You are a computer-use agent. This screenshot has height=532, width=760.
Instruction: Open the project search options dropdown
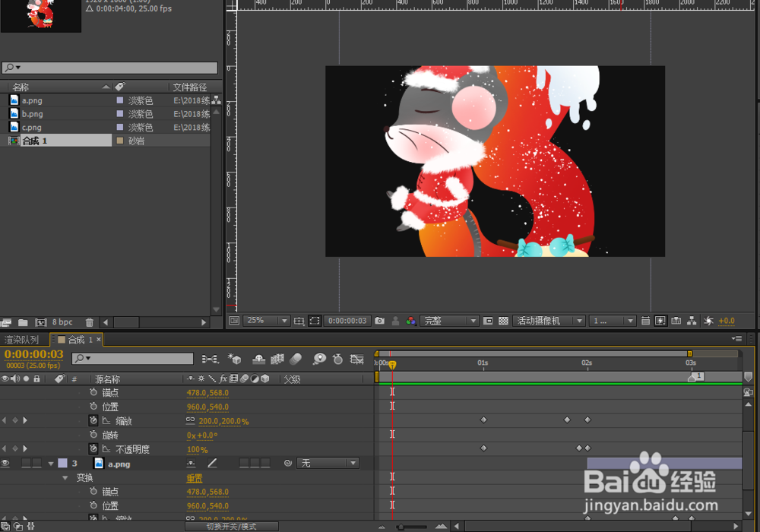(12, 68)
